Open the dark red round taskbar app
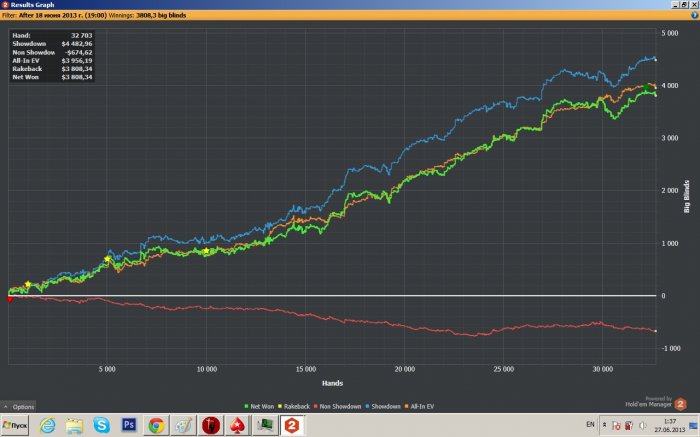Viewport: 700px width, 437px height. coord(211,425)
